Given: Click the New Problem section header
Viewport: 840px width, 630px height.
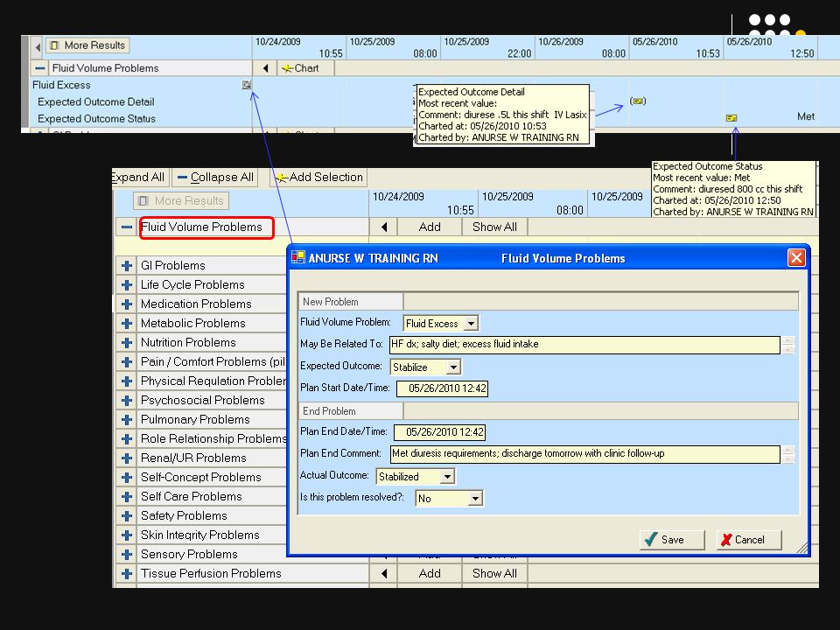Looking at the screenshot, I should coord(350,302).
